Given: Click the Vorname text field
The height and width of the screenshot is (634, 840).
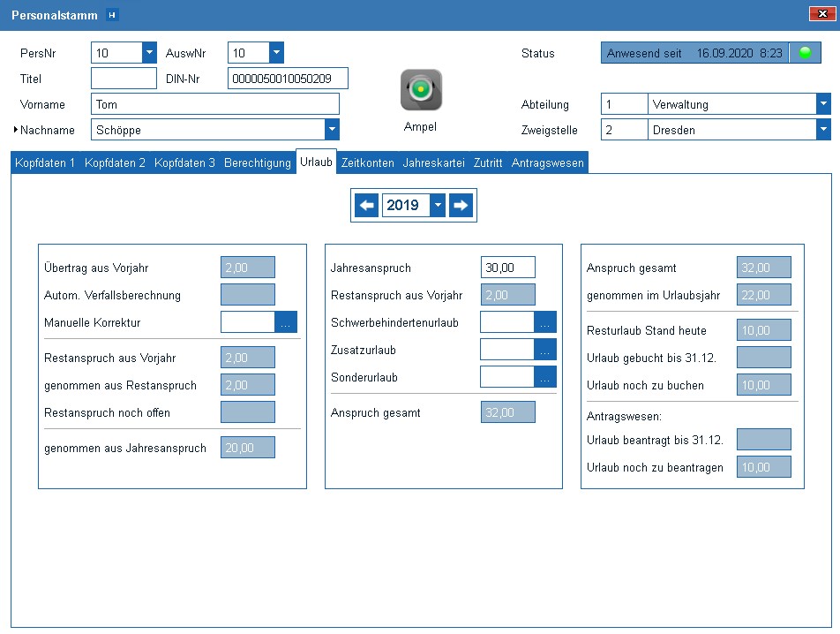Looking at the screenshot, I should coord(214,104).
